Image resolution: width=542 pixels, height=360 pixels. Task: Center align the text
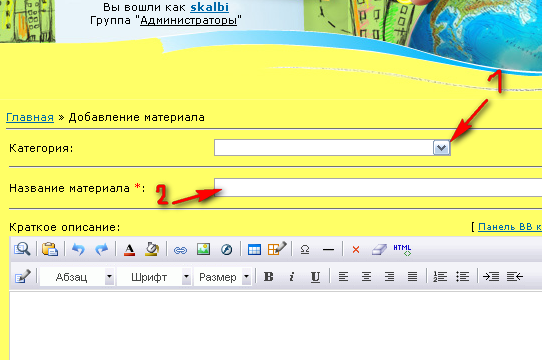click(x=366, y=277)
